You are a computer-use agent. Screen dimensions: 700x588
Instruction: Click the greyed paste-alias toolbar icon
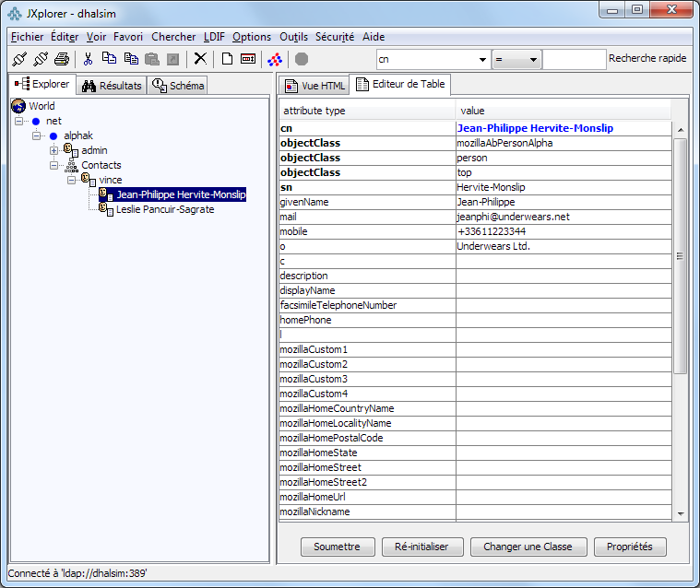coord(172,59)
